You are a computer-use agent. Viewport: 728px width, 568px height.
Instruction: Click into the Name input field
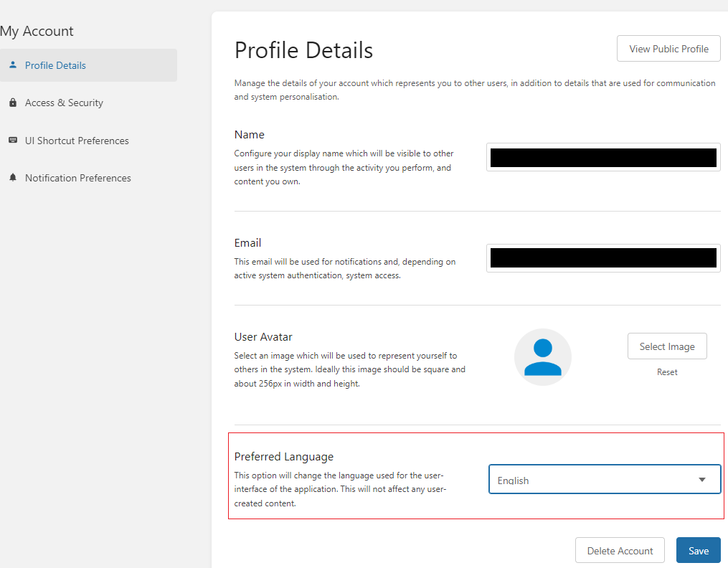pyautogui.click(x=602, y=158)
